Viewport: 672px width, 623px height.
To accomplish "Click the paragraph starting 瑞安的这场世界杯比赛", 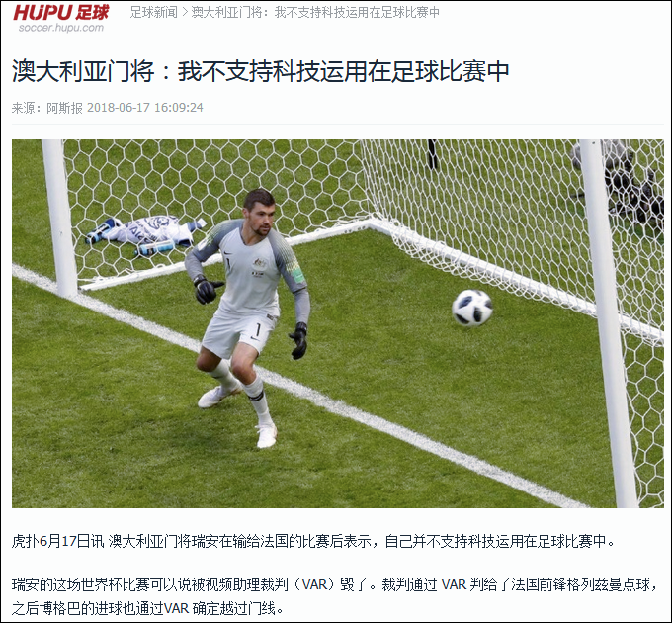I will (336, 596).
